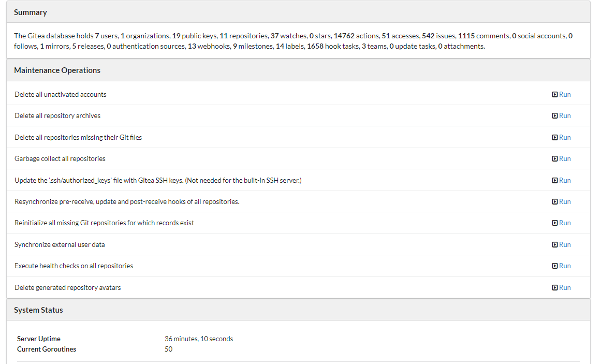Run garbage collection on all repositories
The image size is (601, 364).
(565, 159)
